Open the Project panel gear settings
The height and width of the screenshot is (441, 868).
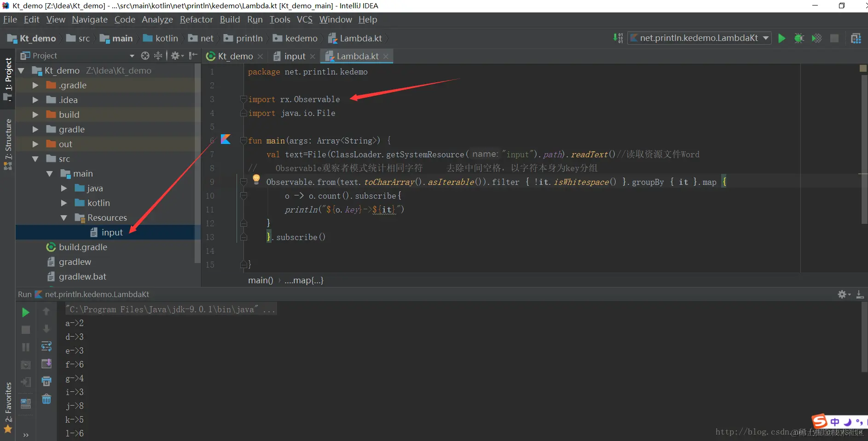pyautogui.click(x=177, y=56)
